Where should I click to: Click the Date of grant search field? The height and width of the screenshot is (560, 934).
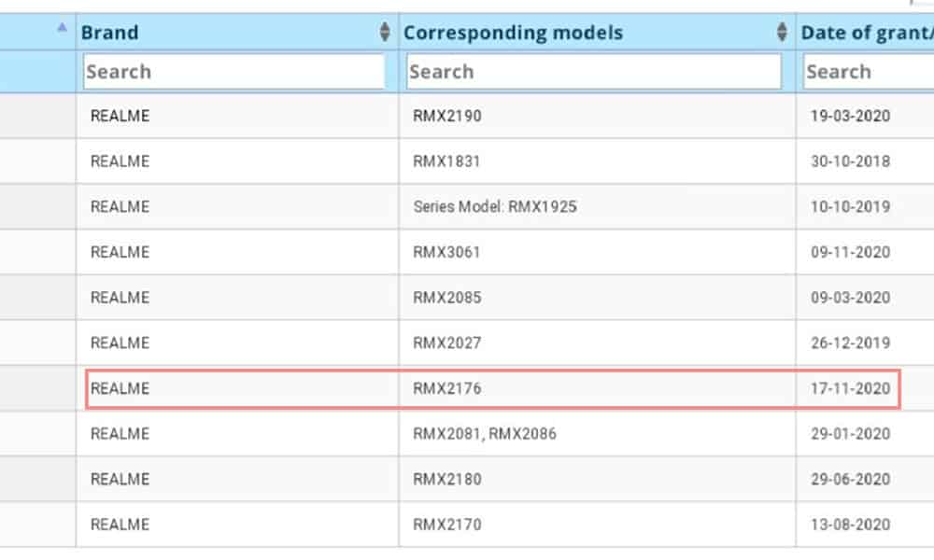pos(867,72)
